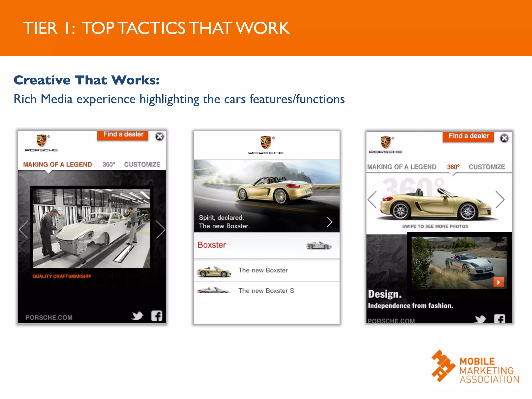The image size is (532, 399).
Task: Advance to next factory photo with right arrow
Action: (161, 229)
